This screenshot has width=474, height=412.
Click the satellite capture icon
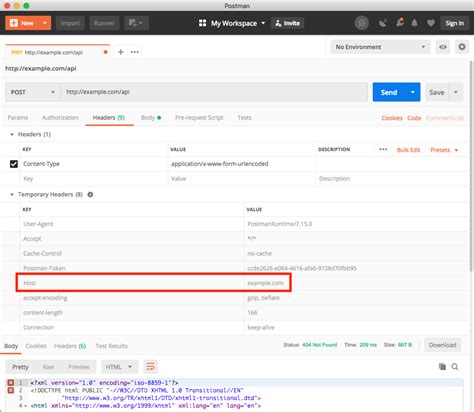383,23
